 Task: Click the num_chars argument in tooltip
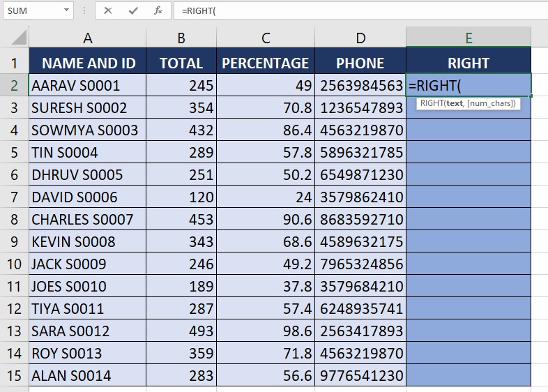(x=491, y=103)
